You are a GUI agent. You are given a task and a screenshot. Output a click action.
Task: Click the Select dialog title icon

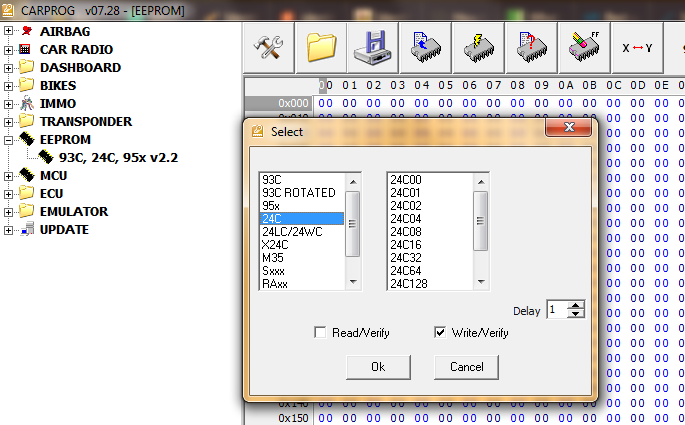(258, 131)
